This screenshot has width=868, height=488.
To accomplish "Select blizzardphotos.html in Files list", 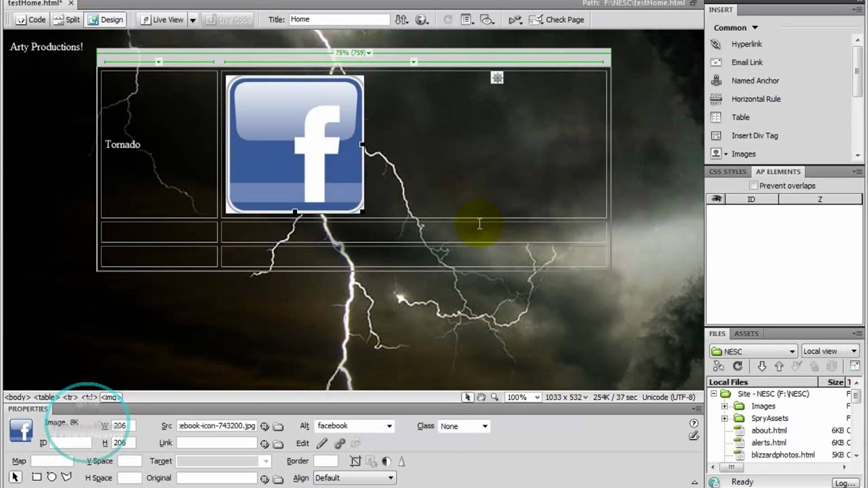I will tap(783, 455).
